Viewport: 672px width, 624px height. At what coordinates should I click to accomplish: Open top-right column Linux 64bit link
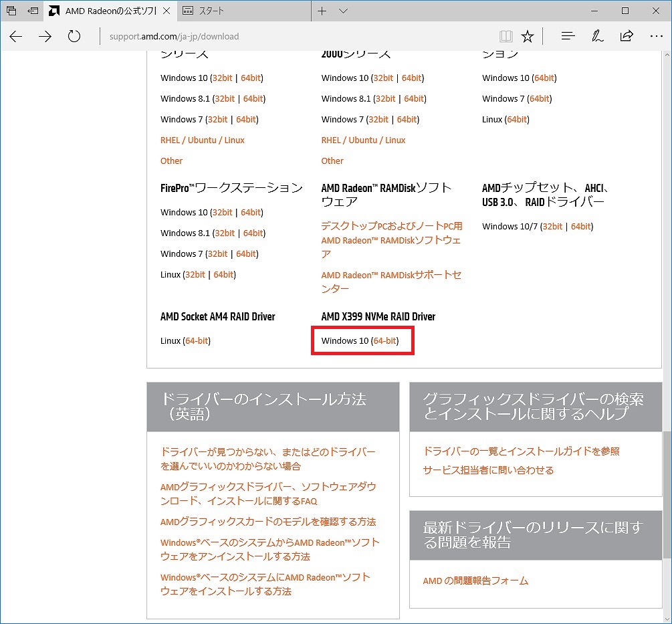click(x=517, y=120)
